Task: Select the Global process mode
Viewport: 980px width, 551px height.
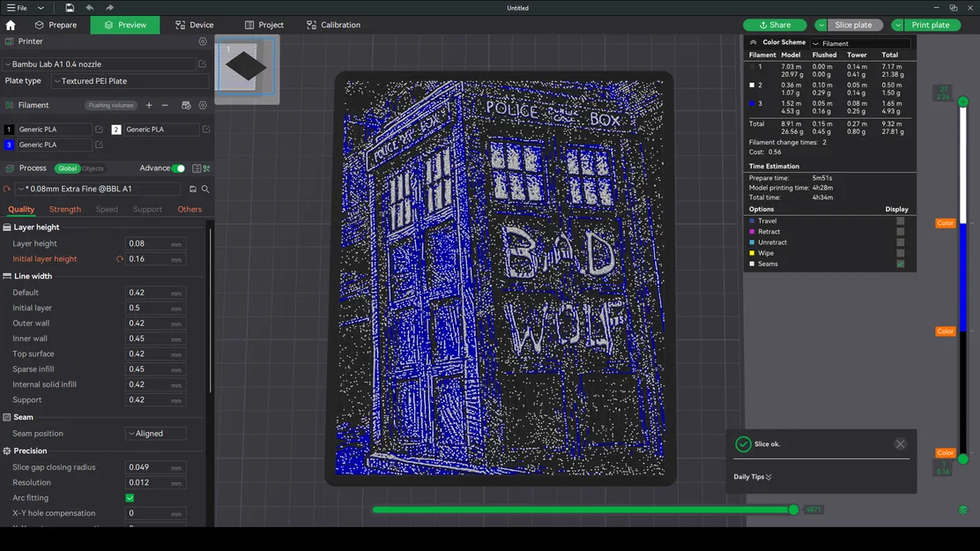Action: tap(68, 168)
